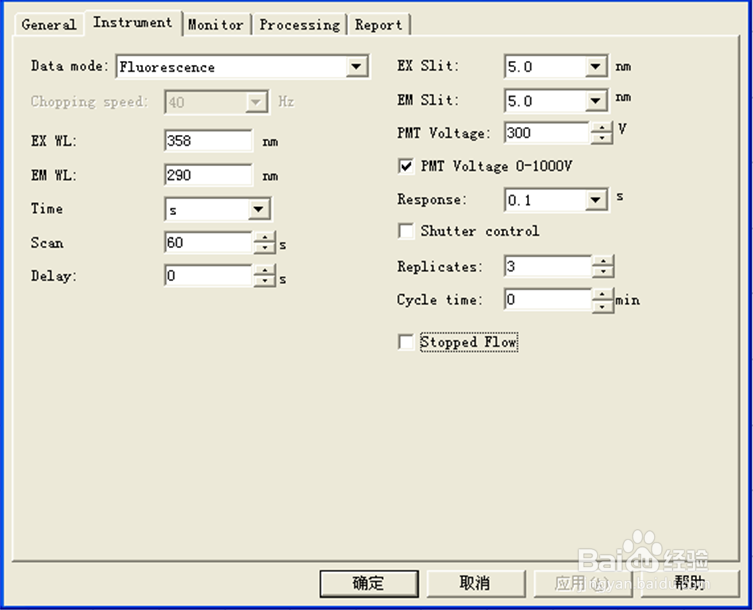Image resolution: width=753 pixels, height=610 pixels.
Task: Increase PMT Voltage with up arrow
Action: click(x=602, y=127)
